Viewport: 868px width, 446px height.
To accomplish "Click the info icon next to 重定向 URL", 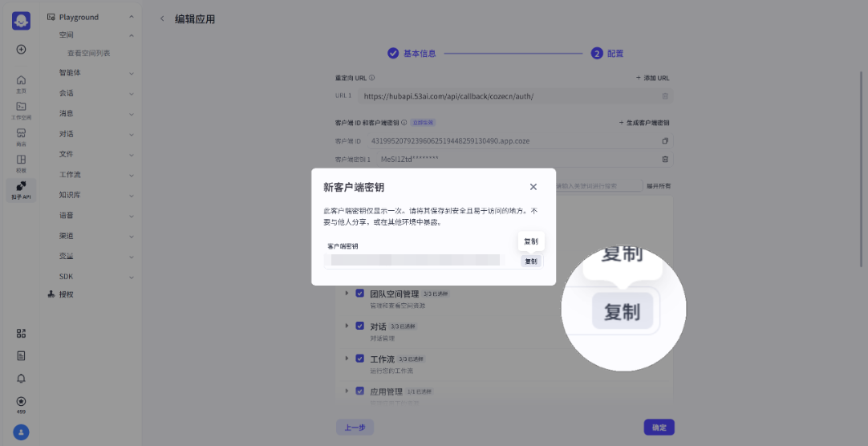I will (x=372, y=78).
